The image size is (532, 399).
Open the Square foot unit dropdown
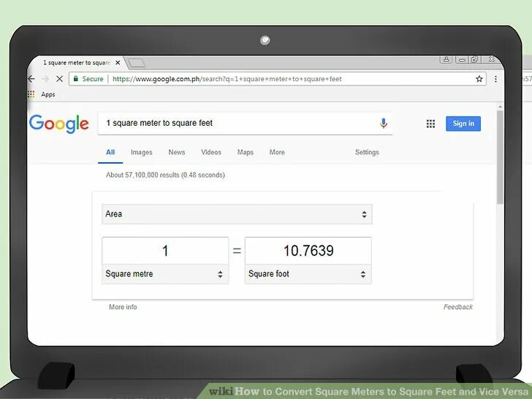308,274
